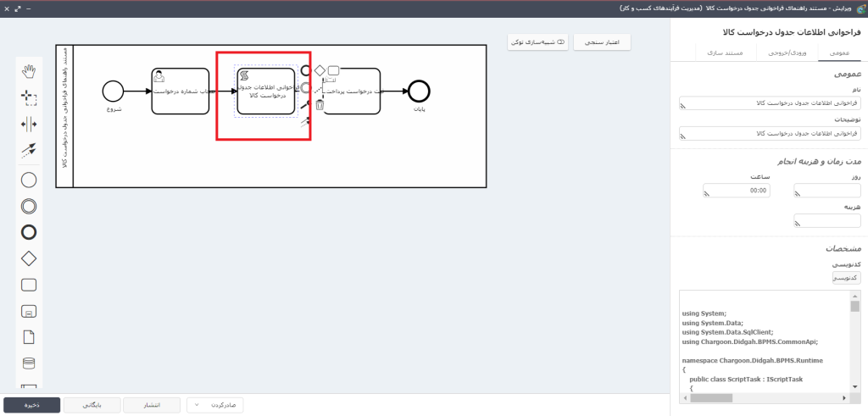
Task: Select the space tool in palette
Action: [28, 124]
